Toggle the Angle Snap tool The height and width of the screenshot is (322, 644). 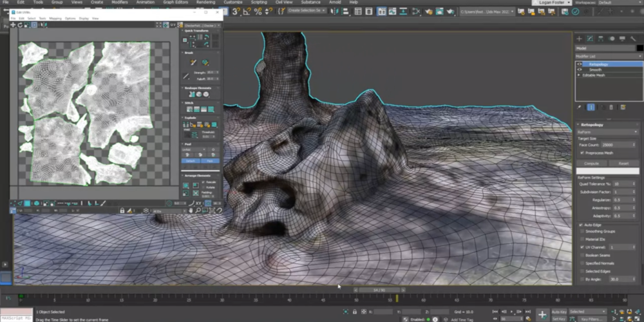[x=247, y=12]
